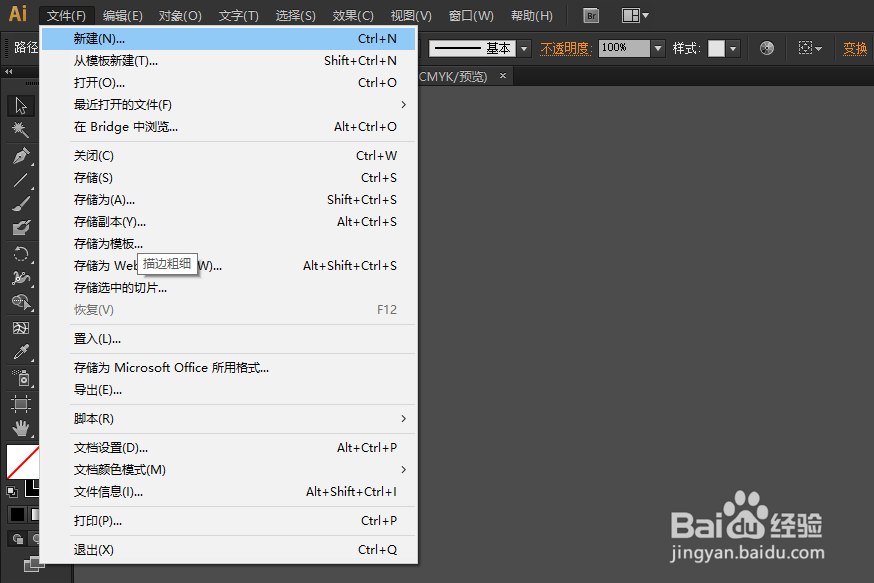Choose Save (存储) menu entry

229,178
